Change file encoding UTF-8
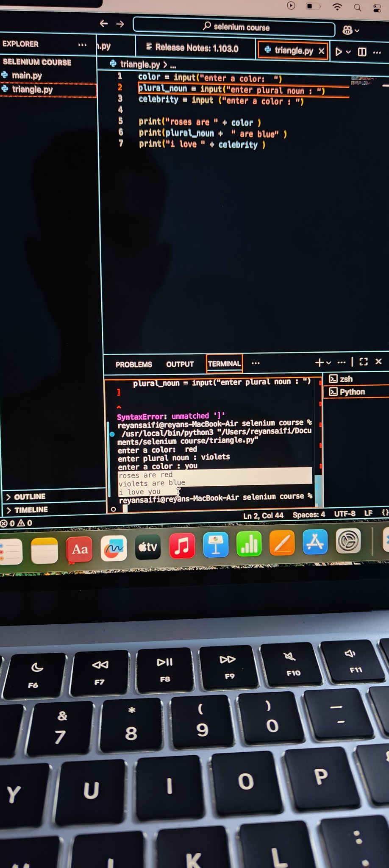The height and width of the screenshot is (868, 389). pos(345,514)
